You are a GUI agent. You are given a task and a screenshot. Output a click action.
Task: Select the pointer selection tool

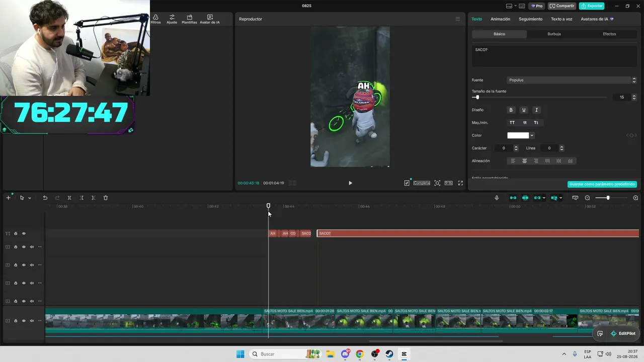click(22, 198)
